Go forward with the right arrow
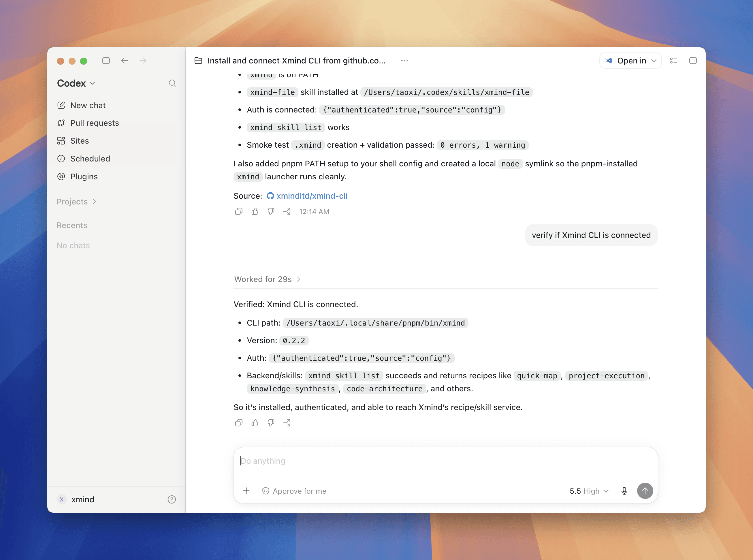The width and height of the screenshot is (753, 560). tap(143, 61)
